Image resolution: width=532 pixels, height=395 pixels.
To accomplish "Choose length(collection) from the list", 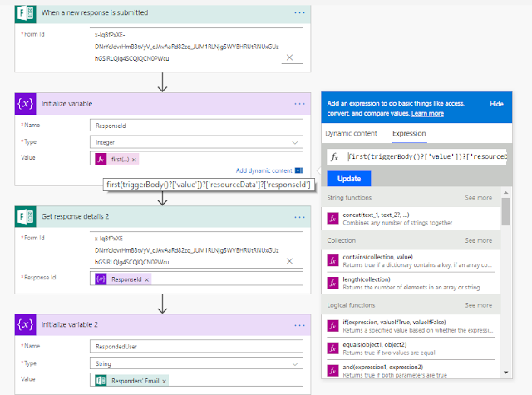I will (x=411, y=284).
